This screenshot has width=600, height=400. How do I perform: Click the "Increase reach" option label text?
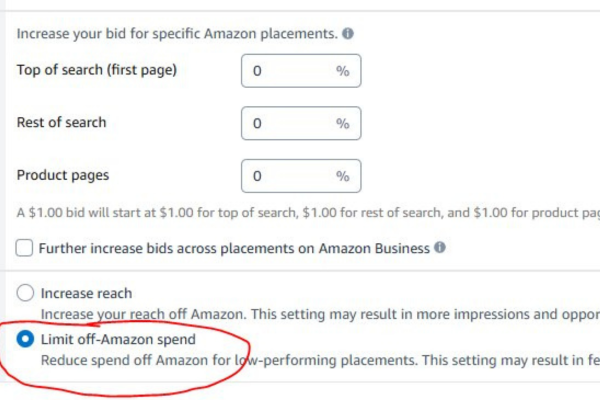[86, 294]
